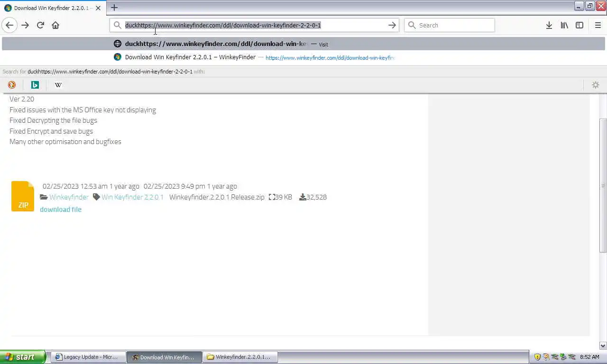Click the security shield tray icon

pyautogui.click(x=537, y=357)
